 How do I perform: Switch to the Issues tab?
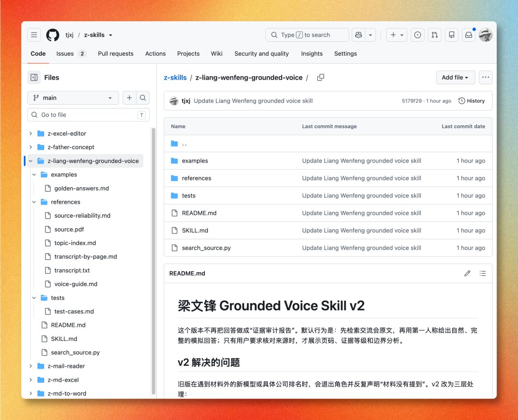point(71,54)
